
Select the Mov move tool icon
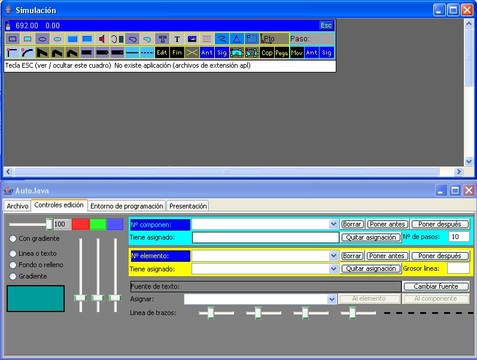coord(297,52)
